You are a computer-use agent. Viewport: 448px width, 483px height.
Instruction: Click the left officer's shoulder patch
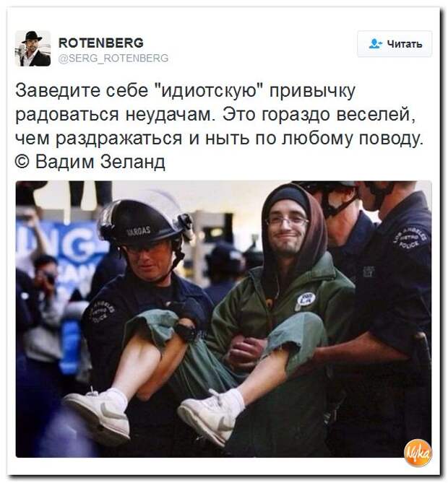[x=101, y=311]
